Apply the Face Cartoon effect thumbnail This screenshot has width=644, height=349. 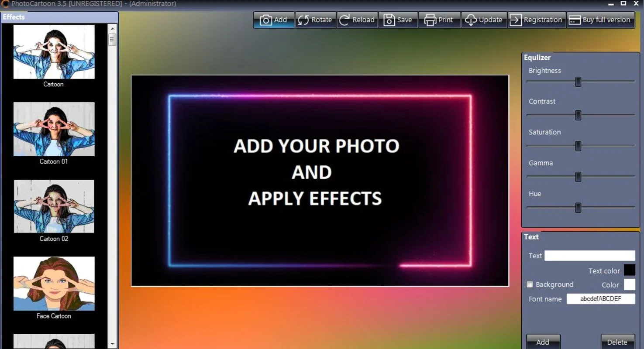[x=54, y=284]
